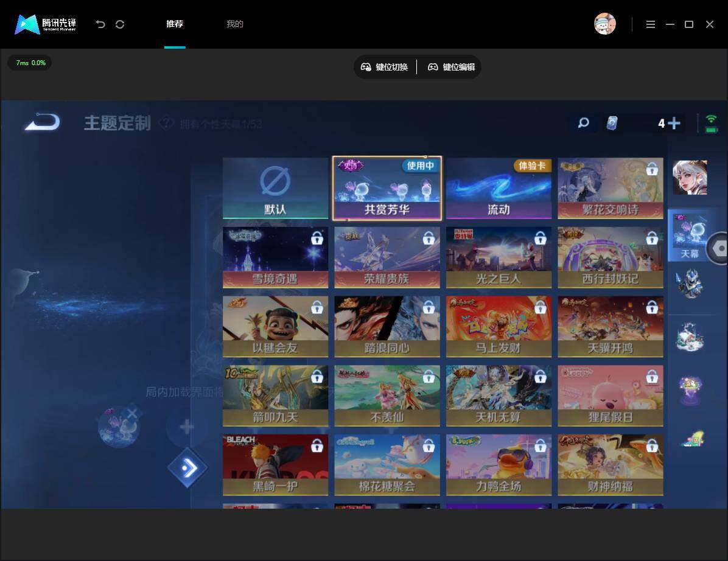Click the plus slot add button
The height and width of the screenshot is (561, 728).
click(x=187, y=427)
